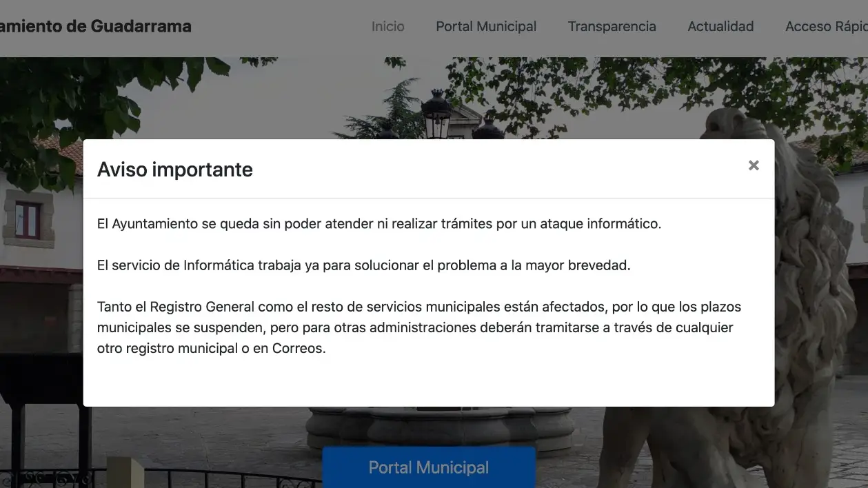
Task: Click the Ayuntamiento de Guadarrama site title
Action: [96, 27]
